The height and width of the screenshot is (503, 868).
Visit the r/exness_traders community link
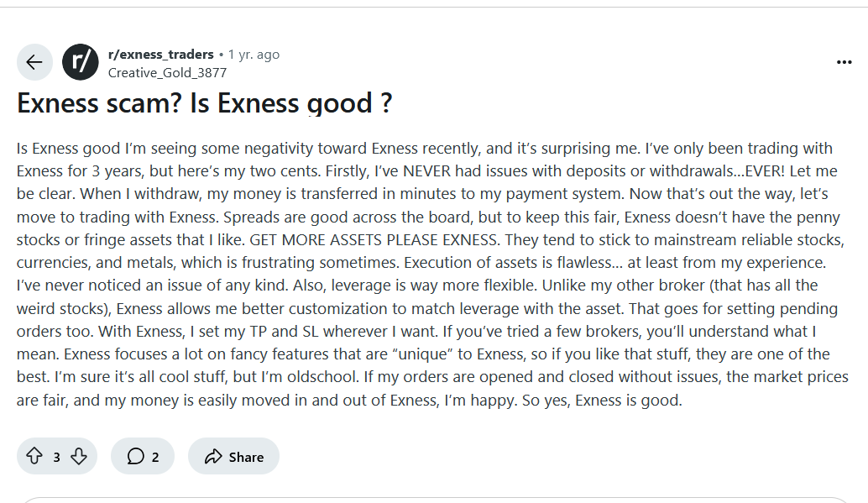pos(160,55)
